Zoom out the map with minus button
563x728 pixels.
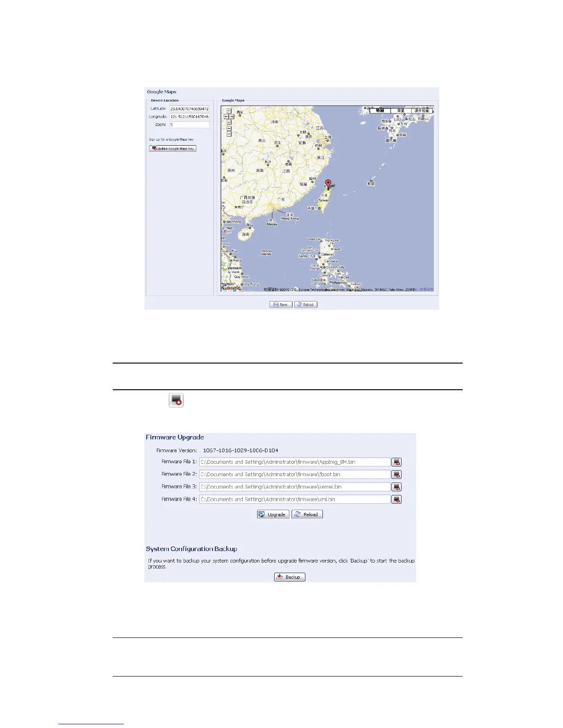tap(229, 134)
